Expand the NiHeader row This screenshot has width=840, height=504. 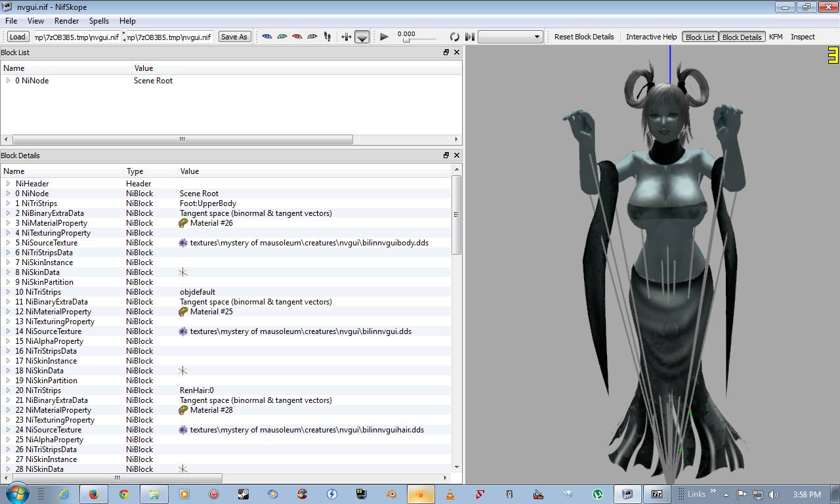[8, 184]
